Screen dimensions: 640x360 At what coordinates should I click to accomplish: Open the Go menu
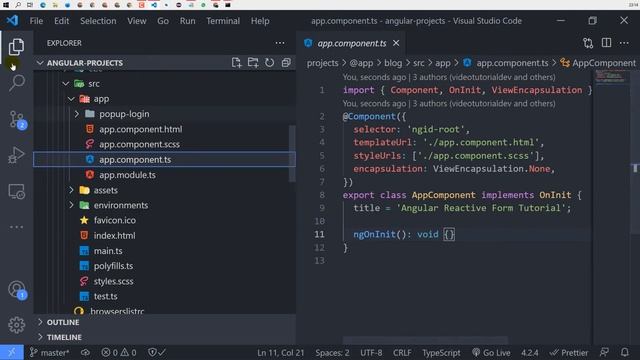(163, 21)
